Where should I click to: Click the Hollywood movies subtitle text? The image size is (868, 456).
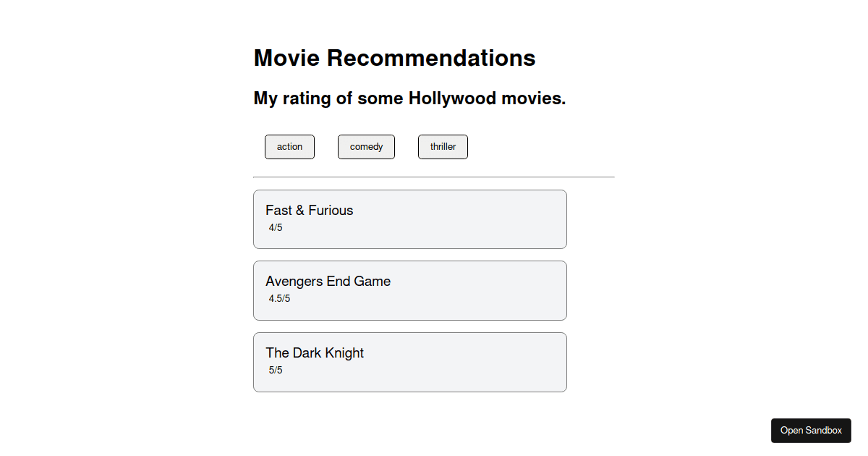point(409,98)
